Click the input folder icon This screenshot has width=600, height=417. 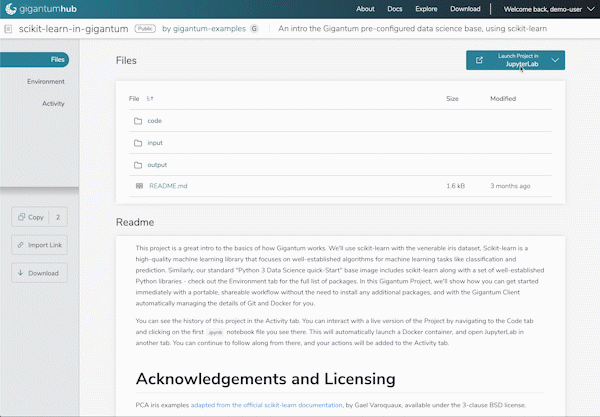click(x=138, y=143)
